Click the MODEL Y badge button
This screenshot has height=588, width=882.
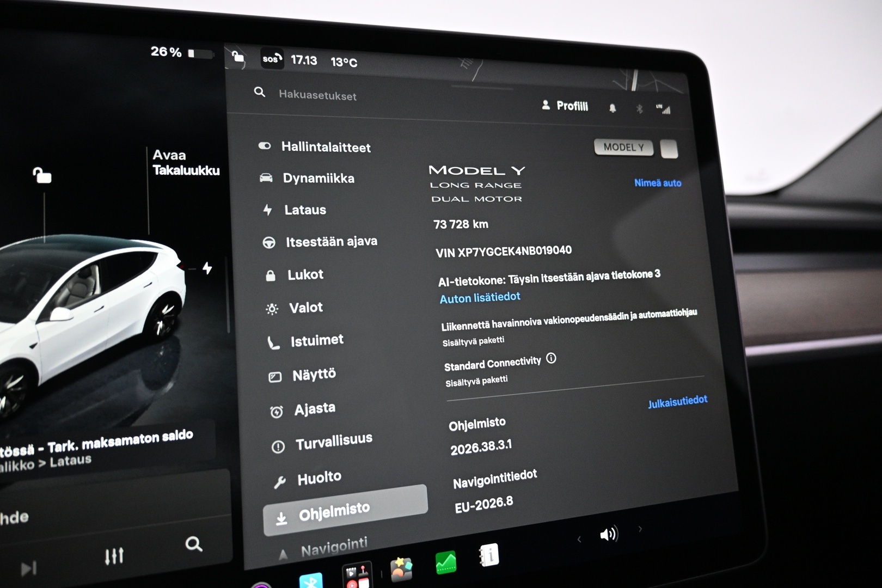point(624,147)
